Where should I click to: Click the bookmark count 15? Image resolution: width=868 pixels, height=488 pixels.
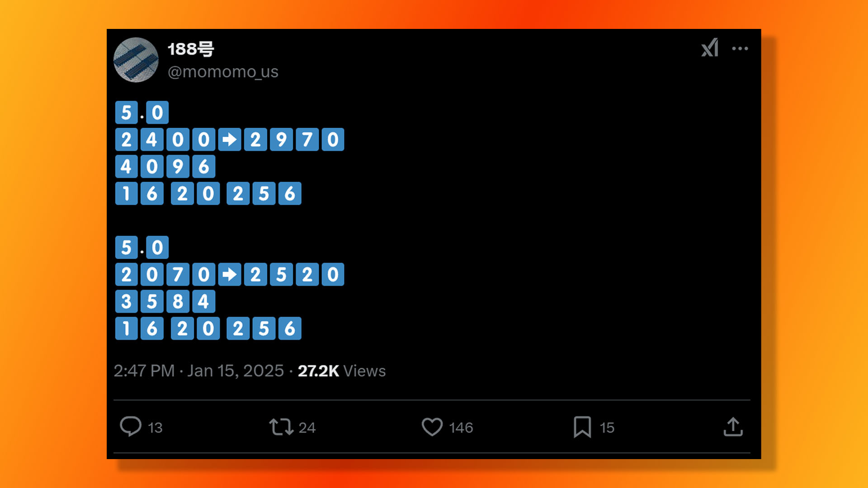(607, 428)
